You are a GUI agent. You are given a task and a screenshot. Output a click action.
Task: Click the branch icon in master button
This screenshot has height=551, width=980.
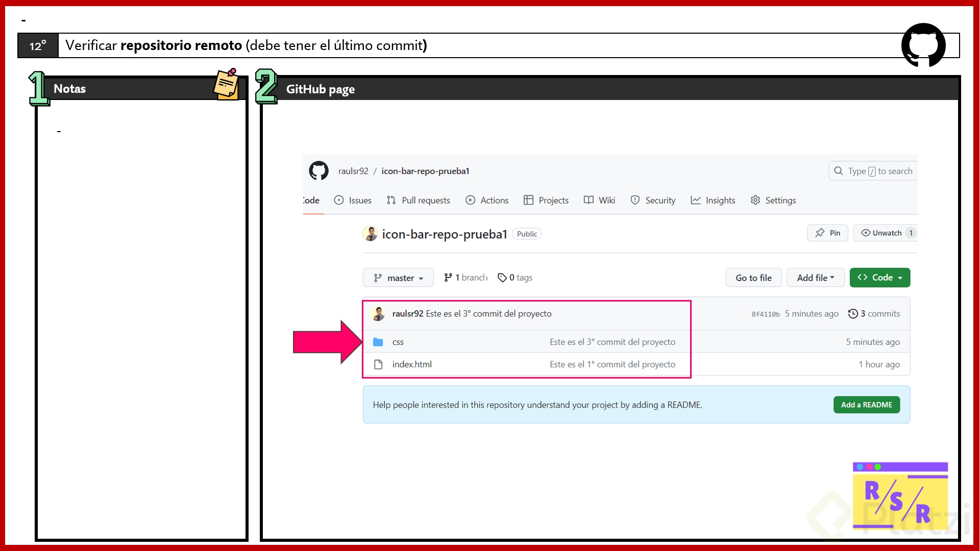378,278
